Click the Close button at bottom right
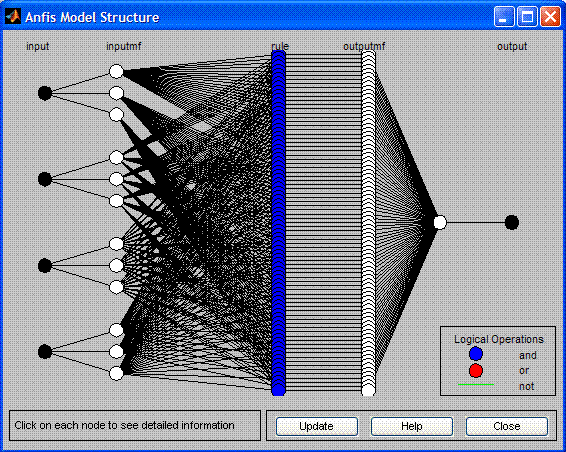Screen dimensions: 566x452 [x=507, y=426]
